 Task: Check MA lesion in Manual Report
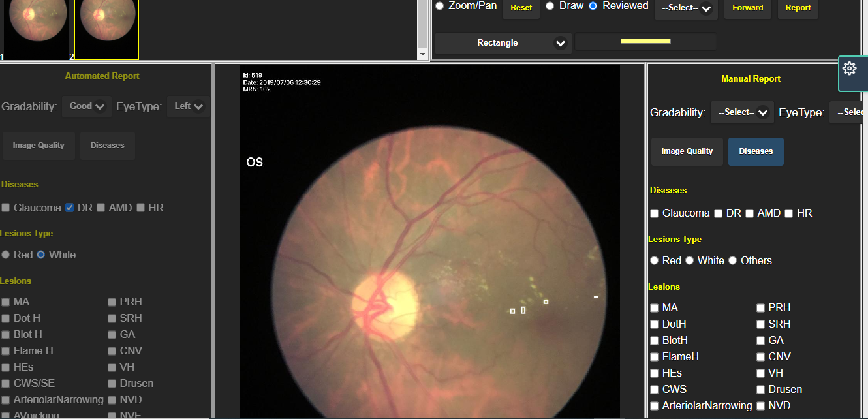[x=655, y=308]
